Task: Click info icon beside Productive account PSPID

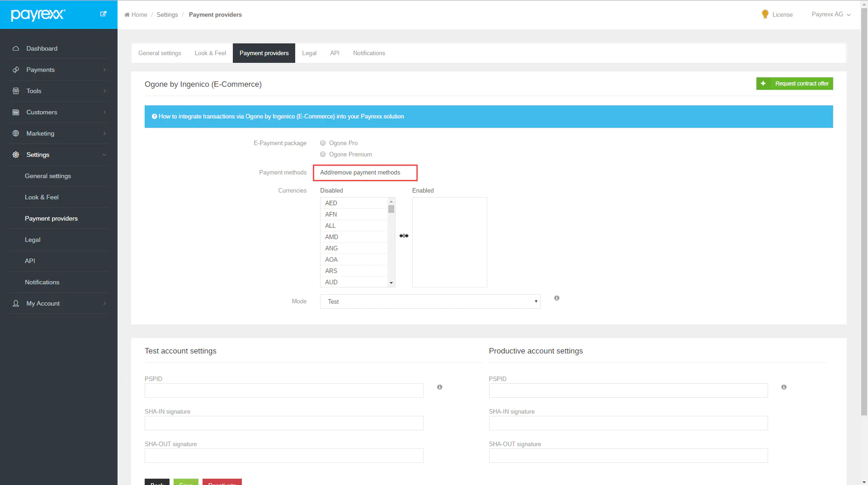Action: pyautogui.click(x=783, y=387)
